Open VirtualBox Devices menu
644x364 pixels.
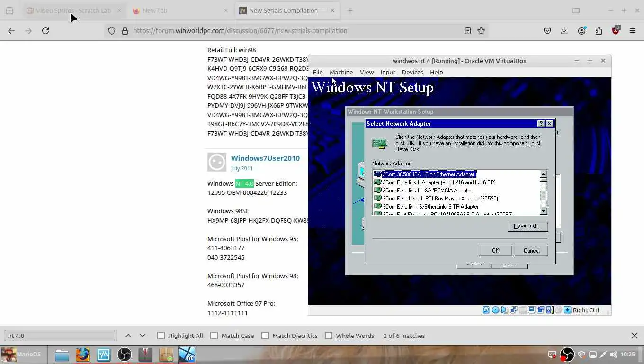click(x=412, y=72)
